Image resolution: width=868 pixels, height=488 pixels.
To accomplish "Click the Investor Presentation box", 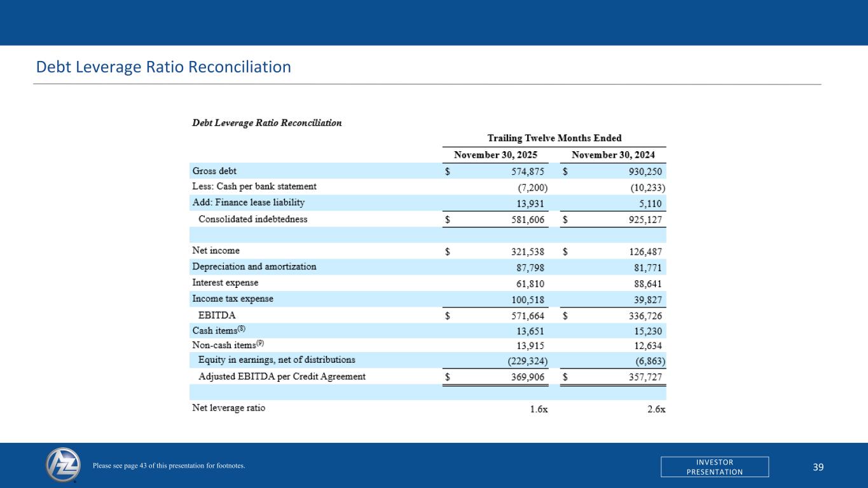I will (x=714, y=466).
